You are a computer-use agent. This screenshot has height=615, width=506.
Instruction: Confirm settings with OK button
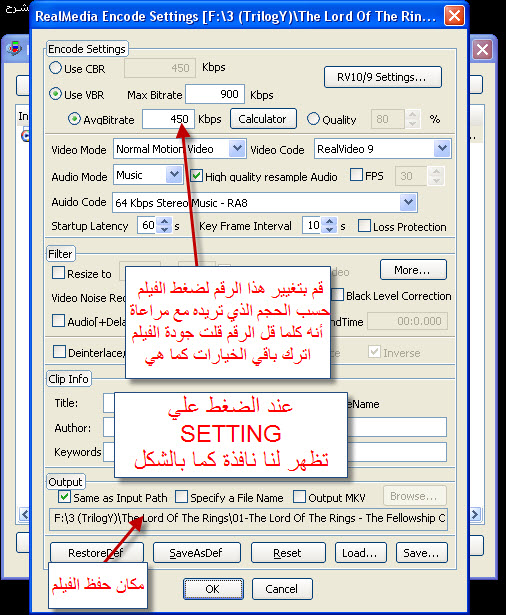(213, 589)
